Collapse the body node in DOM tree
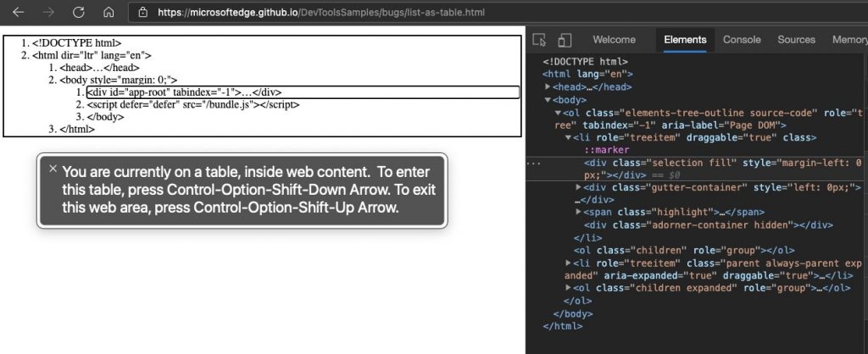This screenshot has width=868, height=354. (548, 100)
